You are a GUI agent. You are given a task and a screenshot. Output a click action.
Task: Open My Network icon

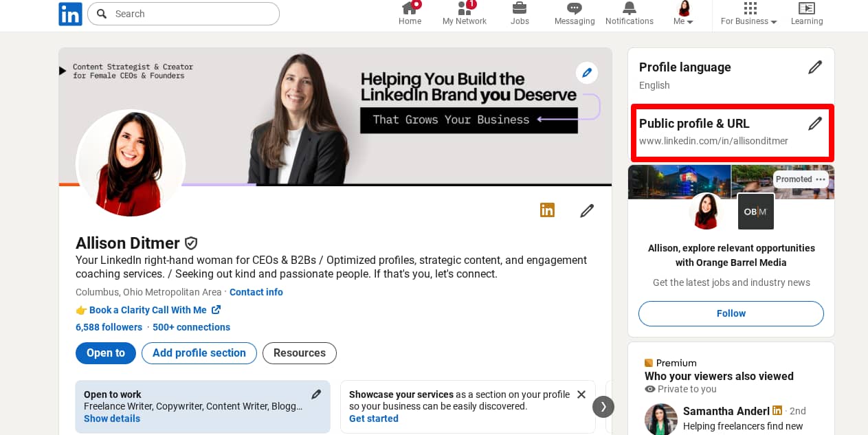(464, 9)
